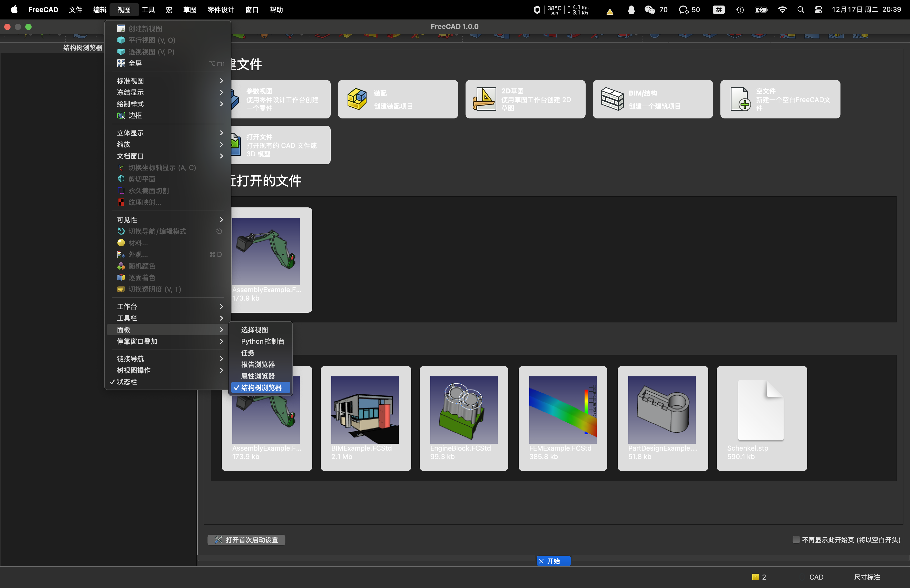The width and height of the screenshot is (910, 588).
Task: Expand the 工具栏 submenu
Action: [167, 318]
